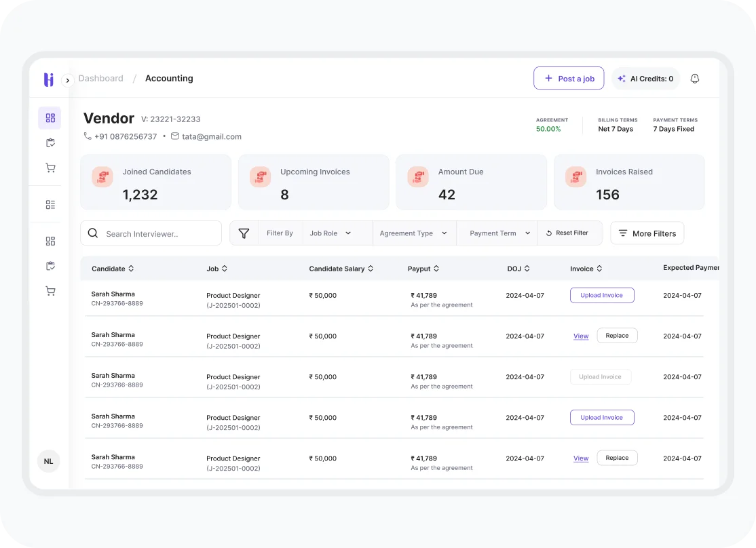Click the app logo icon
Viewport: 756px width, 548px height.
point(48,79)
